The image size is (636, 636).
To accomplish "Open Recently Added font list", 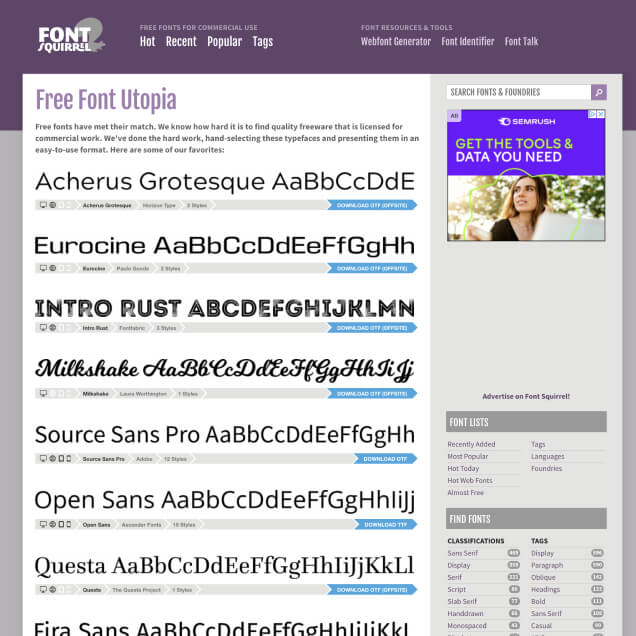I will pyautogui.click(x=471, y=444).
